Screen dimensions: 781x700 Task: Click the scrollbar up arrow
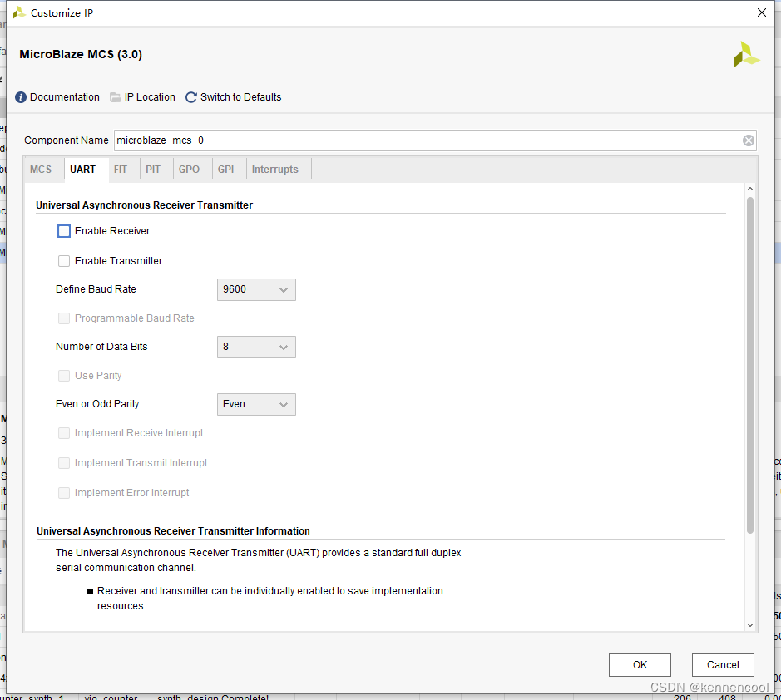tap(750, 190)
